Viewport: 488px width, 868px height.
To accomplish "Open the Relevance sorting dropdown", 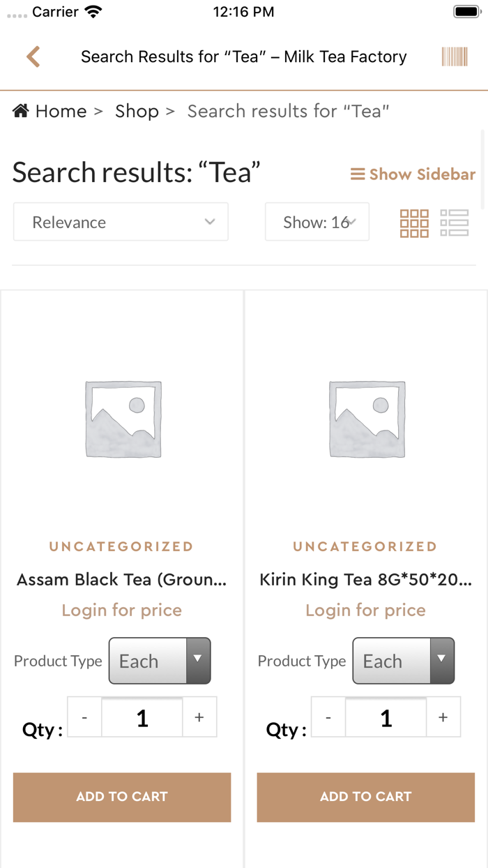I will 121,222.
